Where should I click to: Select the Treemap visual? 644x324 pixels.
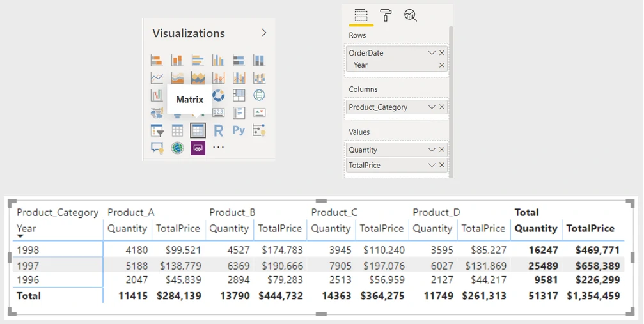point(239,95)
